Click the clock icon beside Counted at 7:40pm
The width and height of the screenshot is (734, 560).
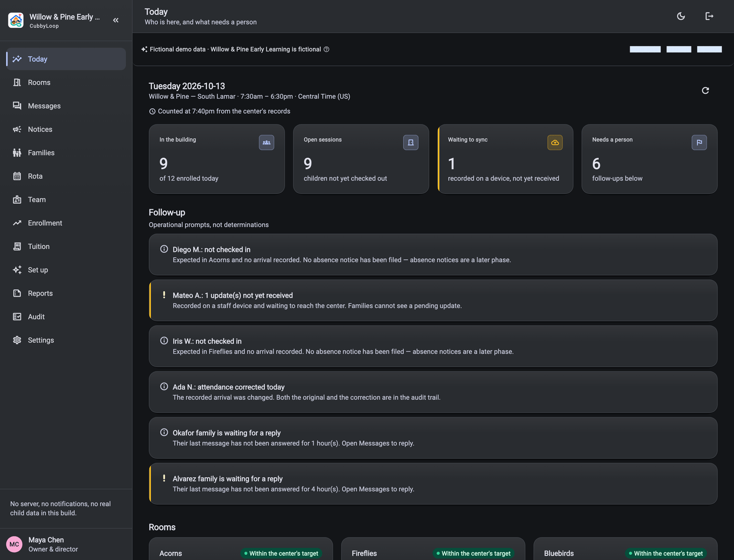[x=152, y=112]
